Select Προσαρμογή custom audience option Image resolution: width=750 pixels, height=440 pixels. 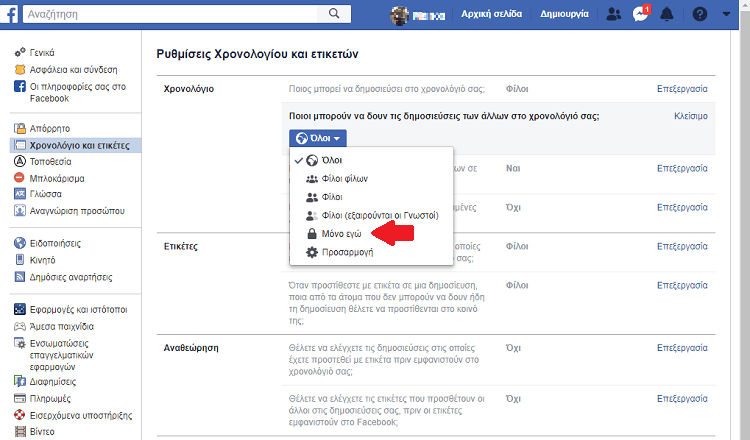[371, 252]
